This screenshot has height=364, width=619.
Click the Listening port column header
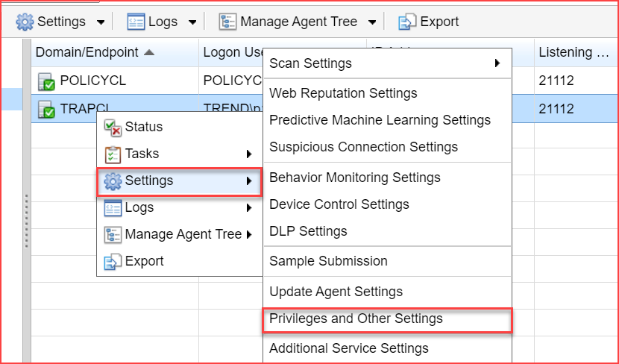click(574, 52)
